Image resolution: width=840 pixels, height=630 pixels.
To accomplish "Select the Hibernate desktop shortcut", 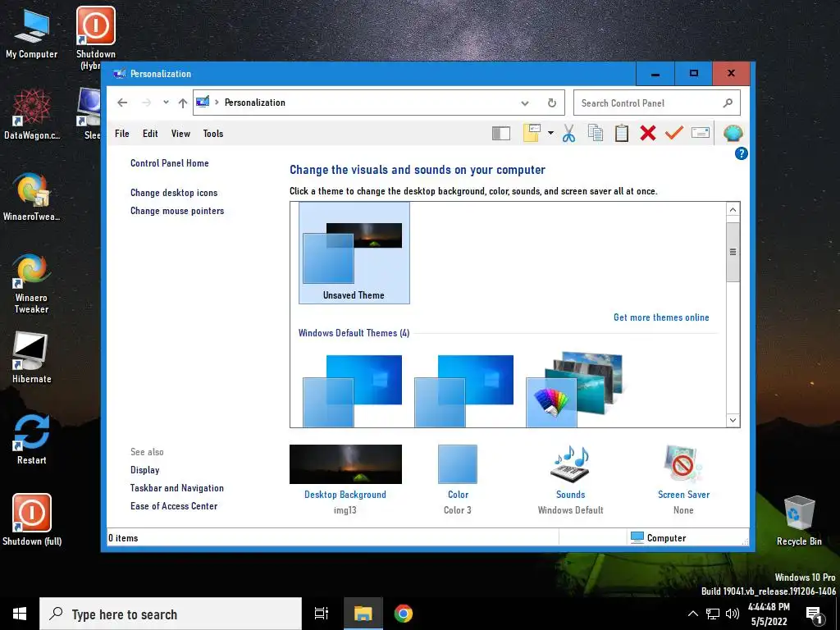I will tap(32, 358).
